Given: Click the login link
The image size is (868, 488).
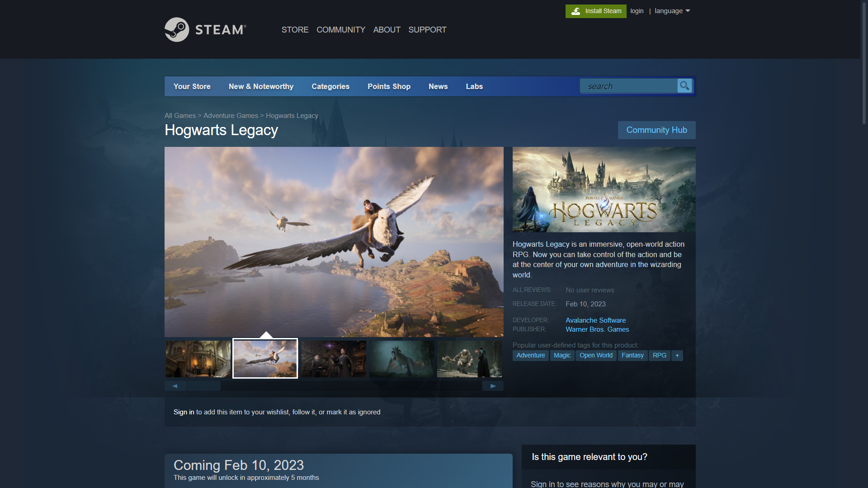Looking at the screenshot, I should (637, 11).
